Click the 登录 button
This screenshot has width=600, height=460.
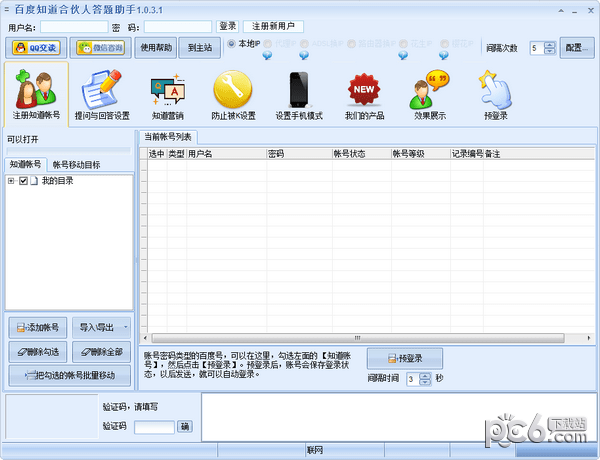click(x=227, y=26)
